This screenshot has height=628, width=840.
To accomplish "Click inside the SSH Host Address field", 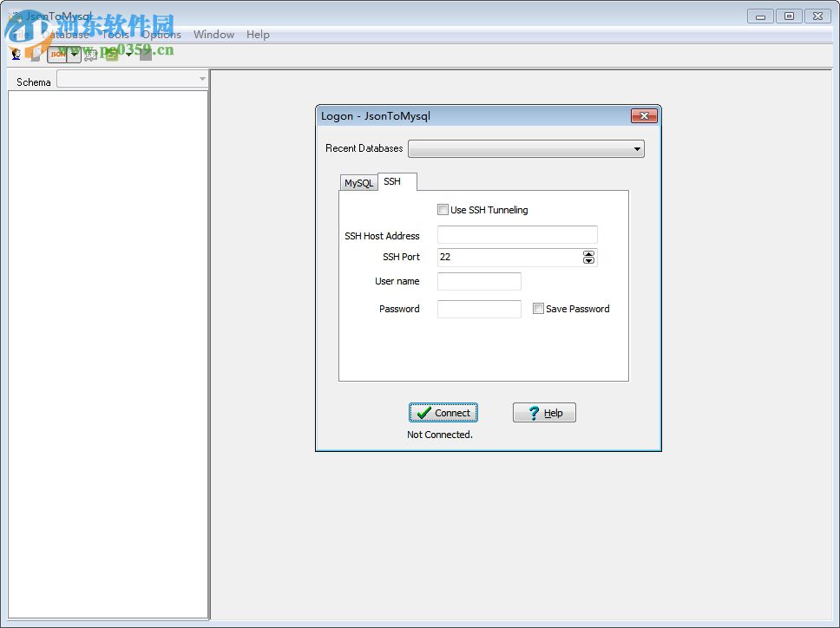I will click(516, 234).
